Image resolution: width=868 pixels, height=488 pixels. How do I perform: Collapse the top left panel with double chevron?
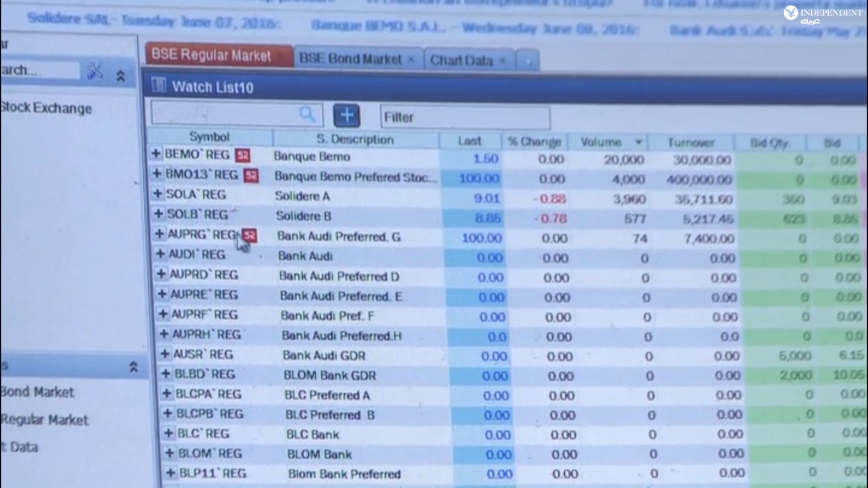pos(121,76)
